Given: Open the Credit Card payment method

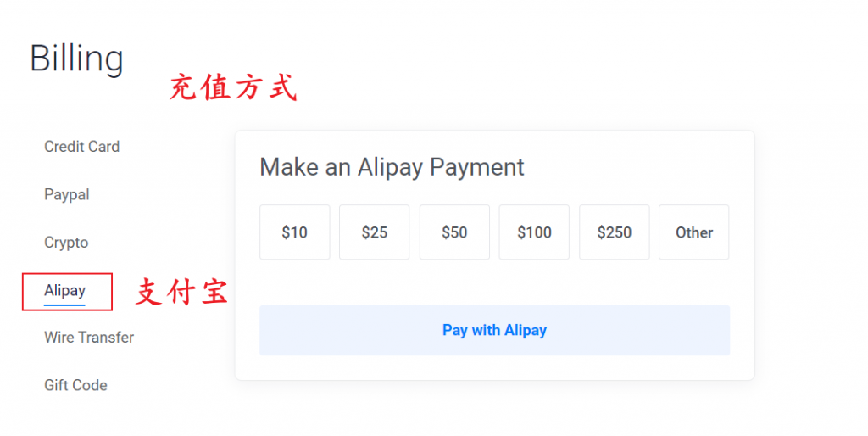Looking at the screenshot, I should [x=81, y=147].
